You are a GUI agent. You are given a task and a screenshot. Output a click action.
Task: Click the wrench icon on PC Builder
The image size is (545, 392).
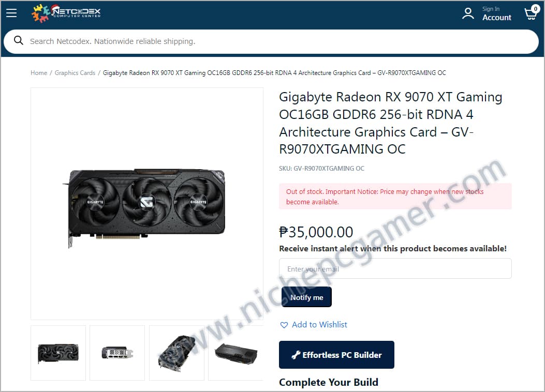tap(296, 355)
